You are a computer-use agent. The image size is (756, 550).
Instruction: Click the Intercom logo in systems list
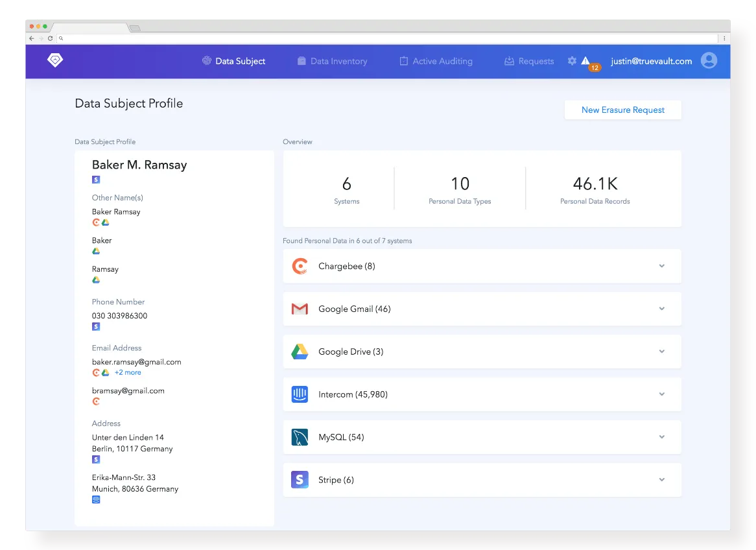coord(300,394)
